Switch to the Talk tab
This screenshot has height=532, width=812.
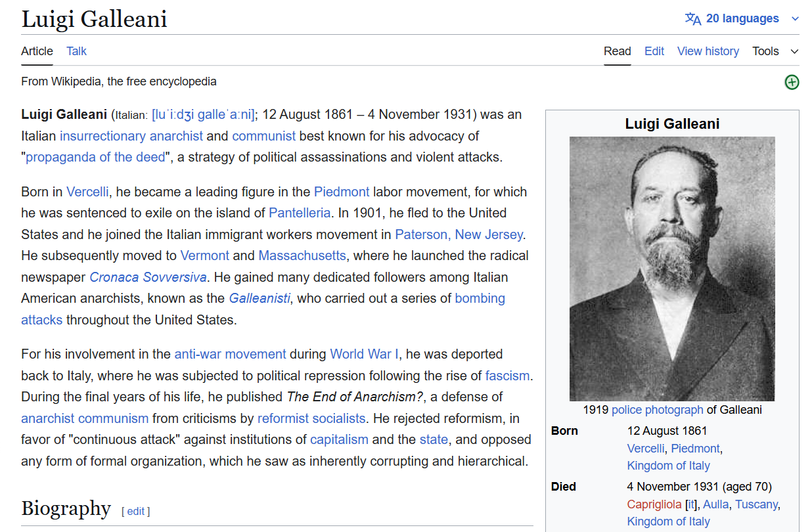pos(76,51)
